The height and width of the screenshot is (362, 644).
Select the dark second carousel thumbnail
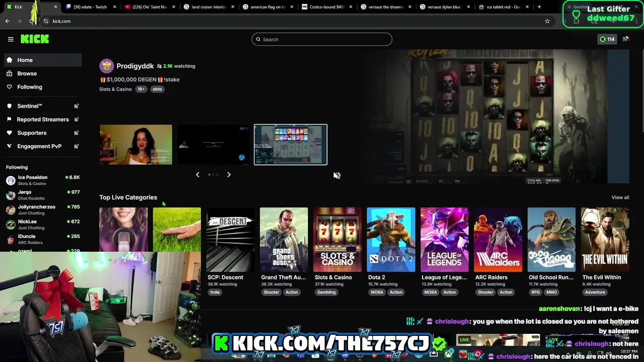(213, 145)
